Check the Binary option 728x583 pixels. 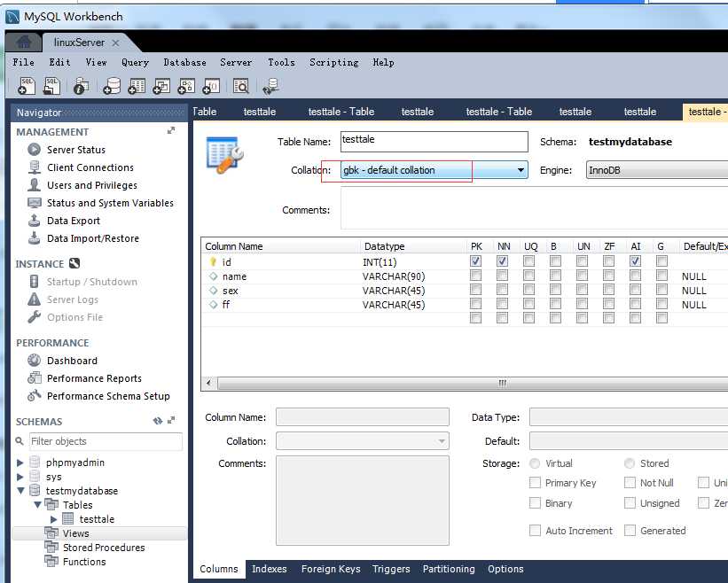535,502
